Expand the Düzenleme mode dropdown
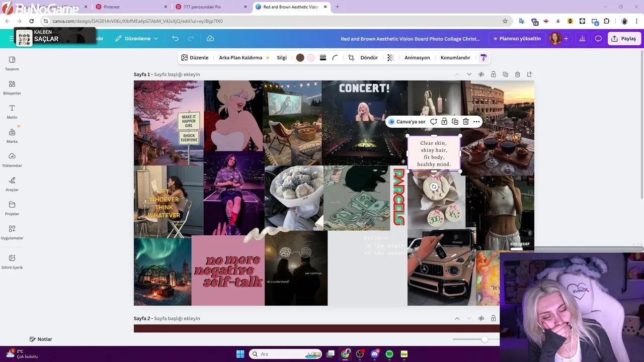Screen dimensions: 644x362 point(136,39)
